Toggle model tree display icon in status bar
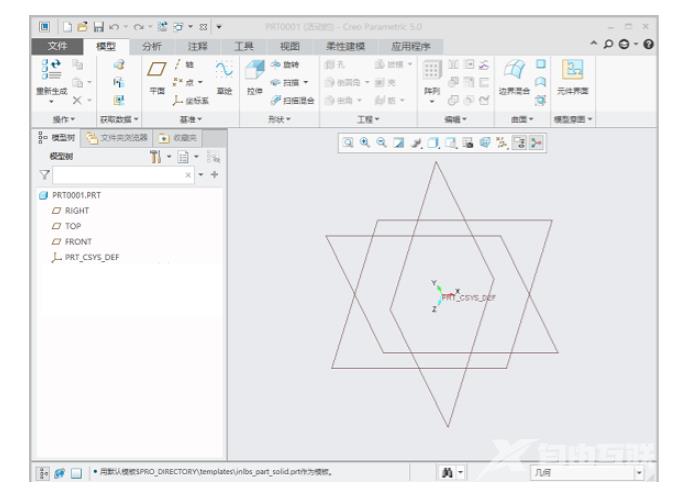 tap(43, 473)
